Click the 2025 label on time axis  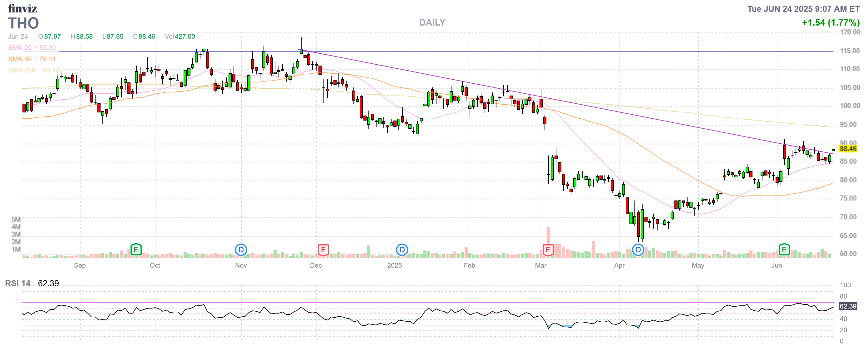tap(394, 265)
